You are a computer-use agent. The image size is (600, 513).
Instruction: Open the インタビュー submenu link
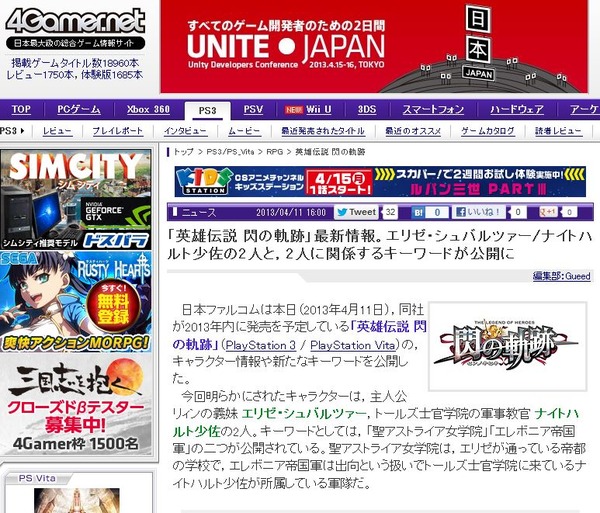point(185,131)
